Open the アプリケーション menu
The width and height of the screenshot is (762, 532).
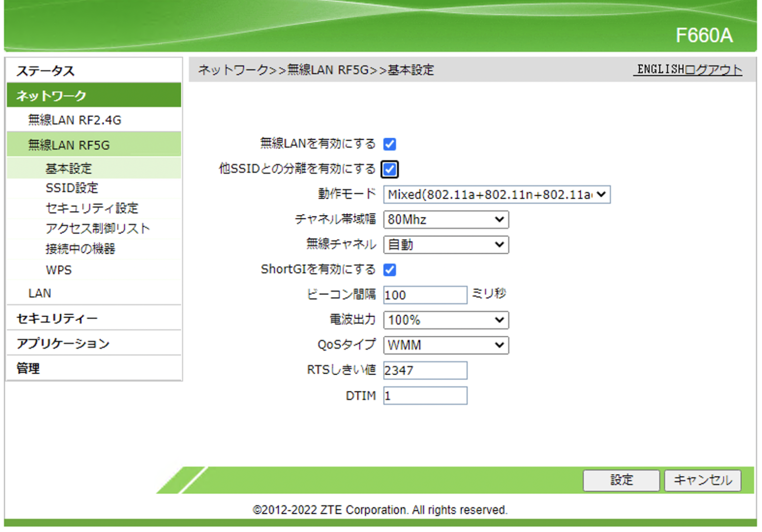tap(94, 343)
